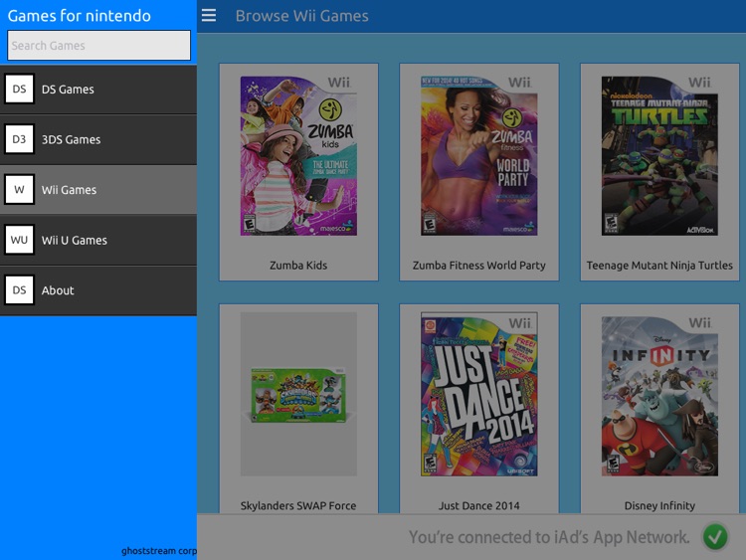The width and height of the screenshot is (746, 560).
Task: Click the WU icon beside Wii U Games
Action: (19, 240)
